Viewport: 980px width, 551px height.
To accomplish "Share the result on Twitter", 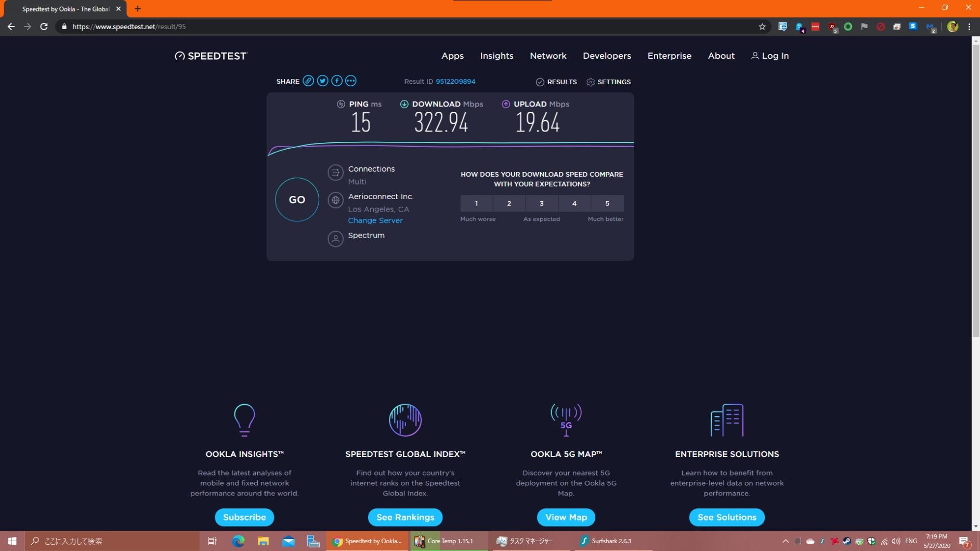I will [322, 81].
